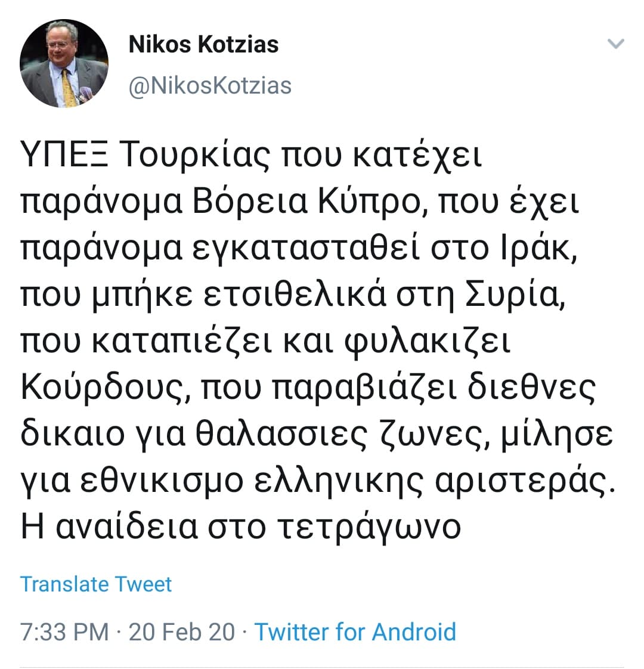This screenshot has width=644, height=669.
Task: Click the words θαλασσιες ζωνες in tweet
Action: [x=337, y=436]
